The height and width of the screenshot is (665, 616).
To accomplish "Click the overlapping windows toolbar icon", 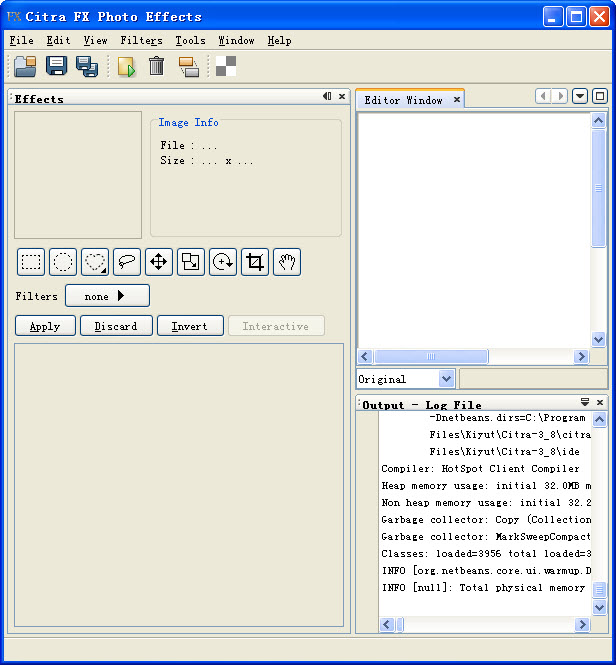I will (x=189, y=67).
